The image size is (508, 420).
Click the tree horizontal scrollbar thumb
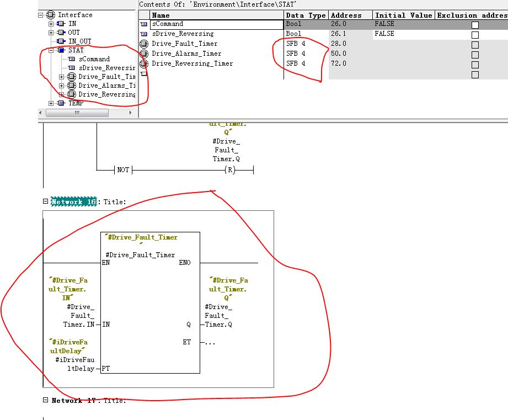[77, 113]
